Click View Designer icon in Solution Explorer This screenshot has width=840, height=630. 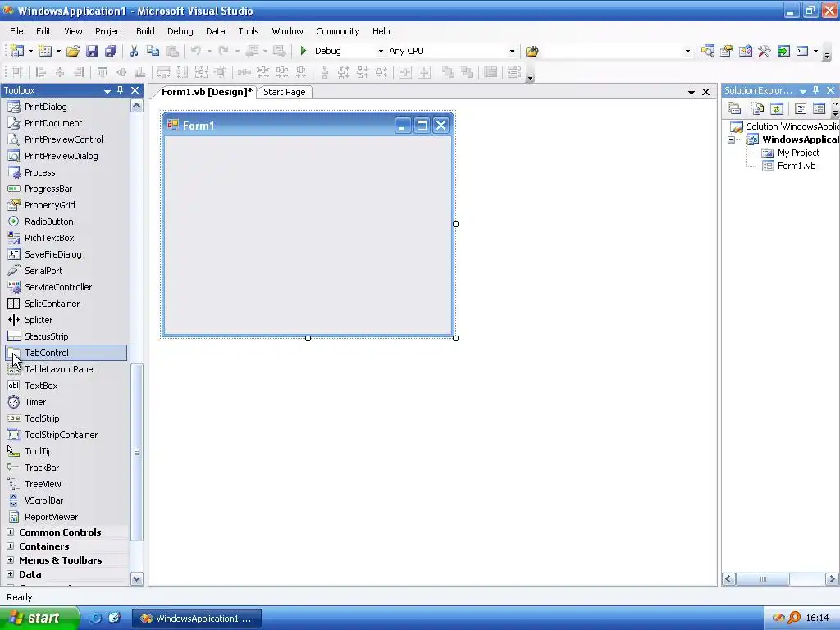pos(819,109)
